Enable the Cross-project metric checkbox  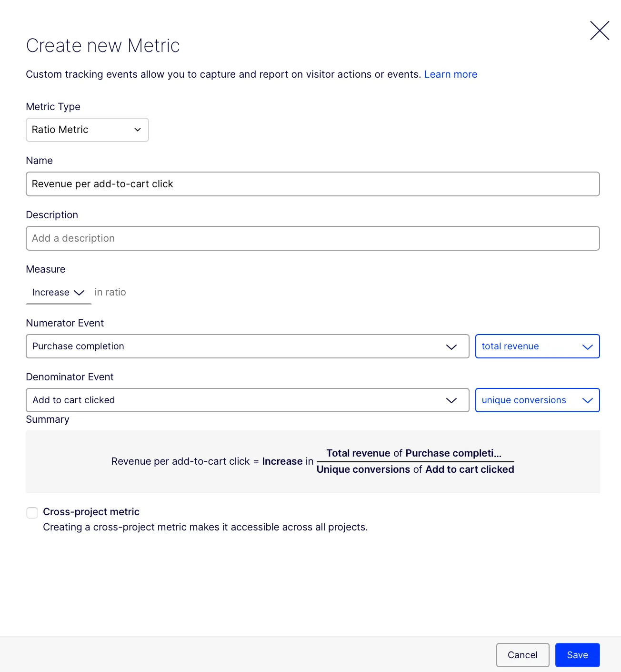32,512
